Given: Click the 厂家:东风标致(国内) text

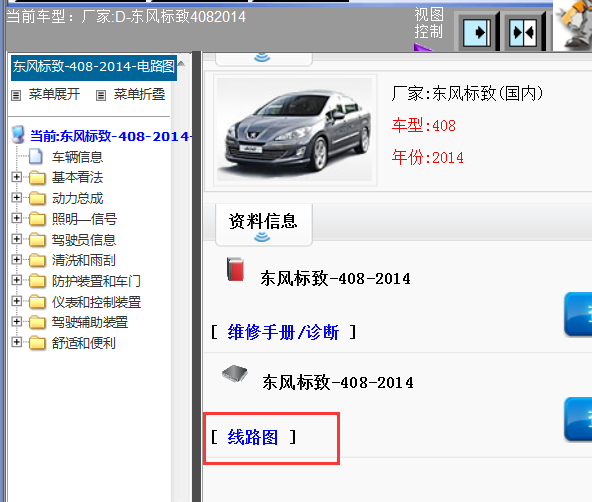Looking at the screenshot, I should pos(468,94).
